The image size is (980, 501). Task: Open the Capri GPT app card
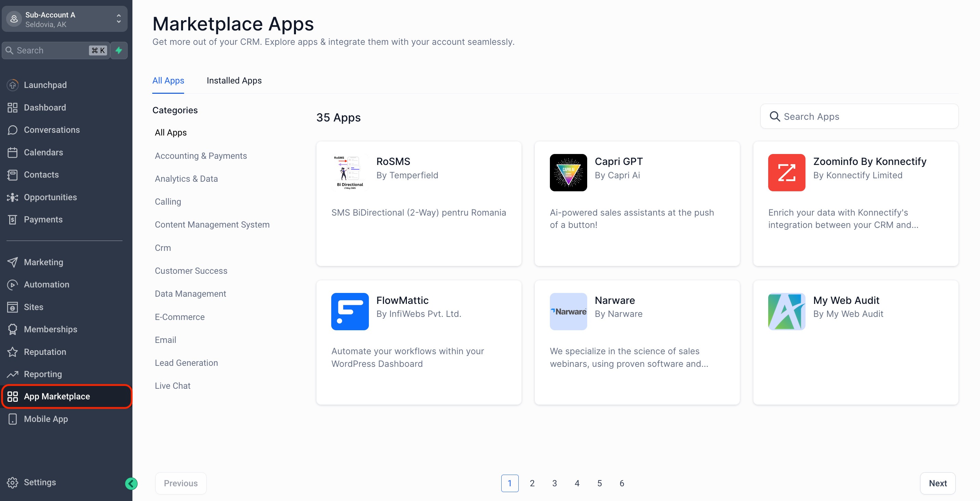click(x=636, y=204)
